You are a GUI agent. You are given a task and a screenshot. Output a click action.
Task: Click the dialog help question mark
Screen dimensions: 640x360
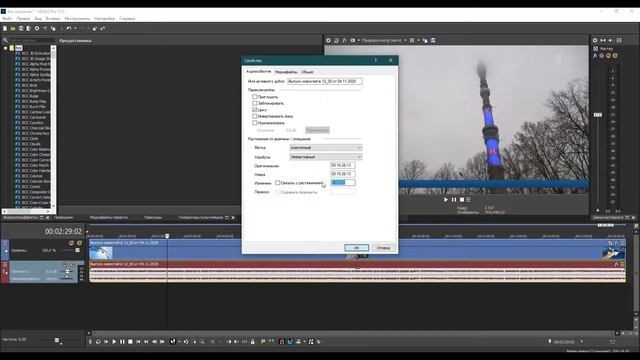point(376,60)
